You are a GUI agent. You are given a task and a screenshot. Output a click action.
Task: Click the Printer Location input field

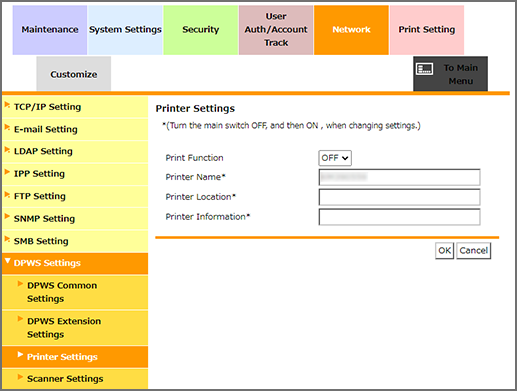[399, 197]
